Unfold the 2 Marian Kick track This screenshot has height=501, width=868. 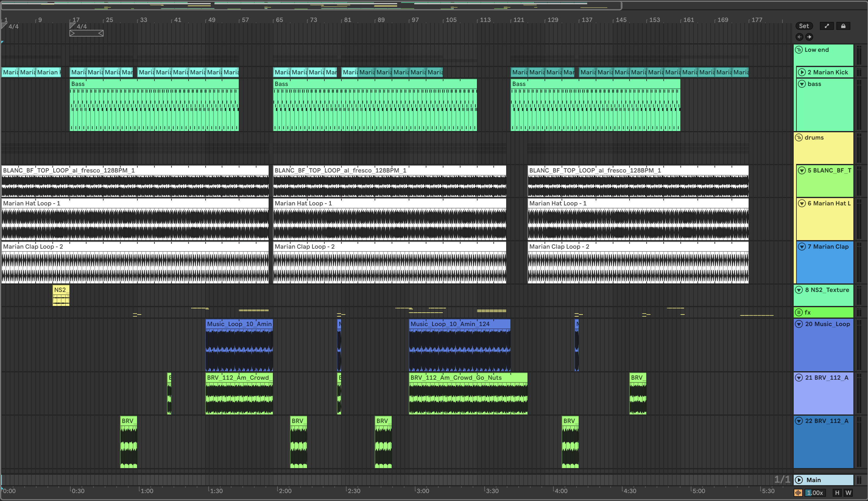click(802, 72)
